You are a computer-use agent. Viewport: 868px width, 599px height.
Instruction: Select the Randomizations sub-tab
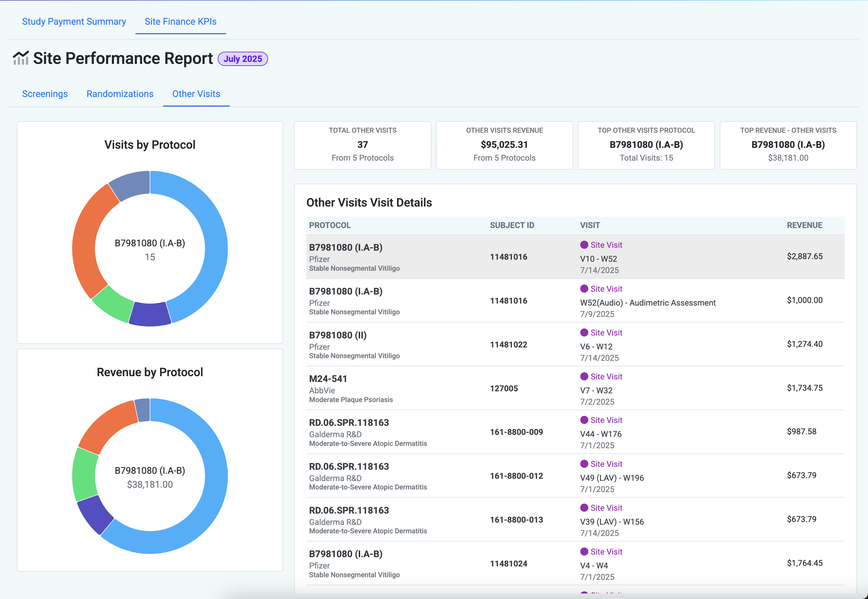(x=120, y=94)
